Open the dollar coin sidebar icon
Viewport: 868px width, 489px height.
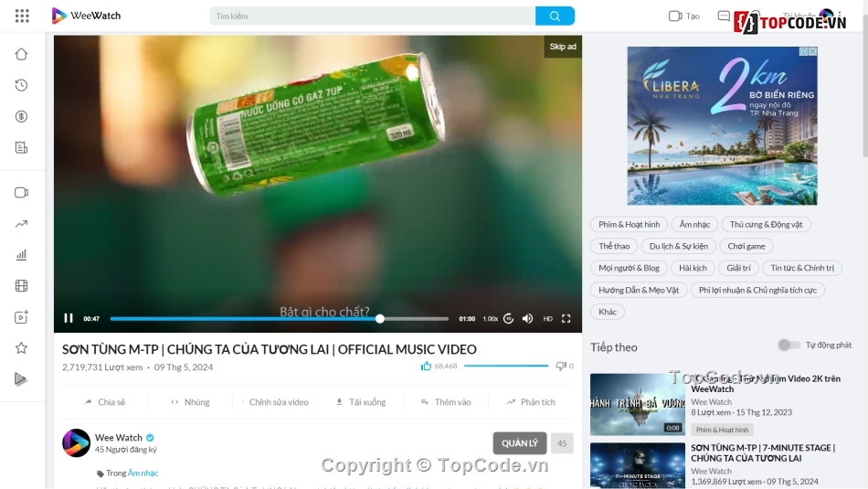coord(21,116)
